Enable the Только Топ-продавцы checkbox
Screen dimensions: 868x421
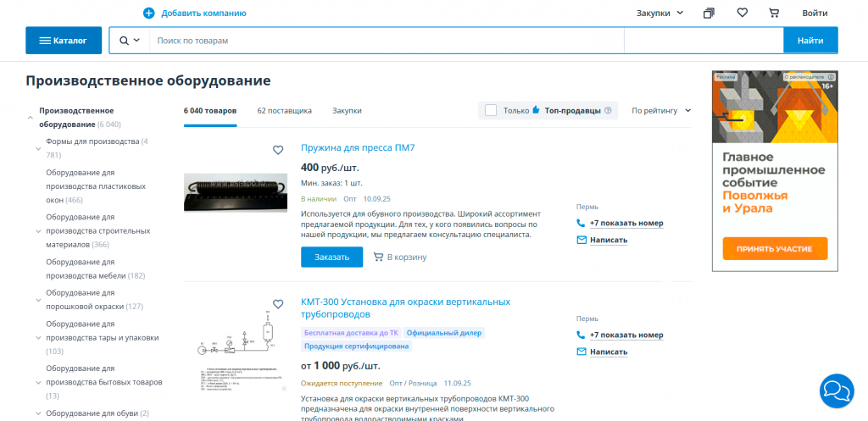click(x=491, y=111)
